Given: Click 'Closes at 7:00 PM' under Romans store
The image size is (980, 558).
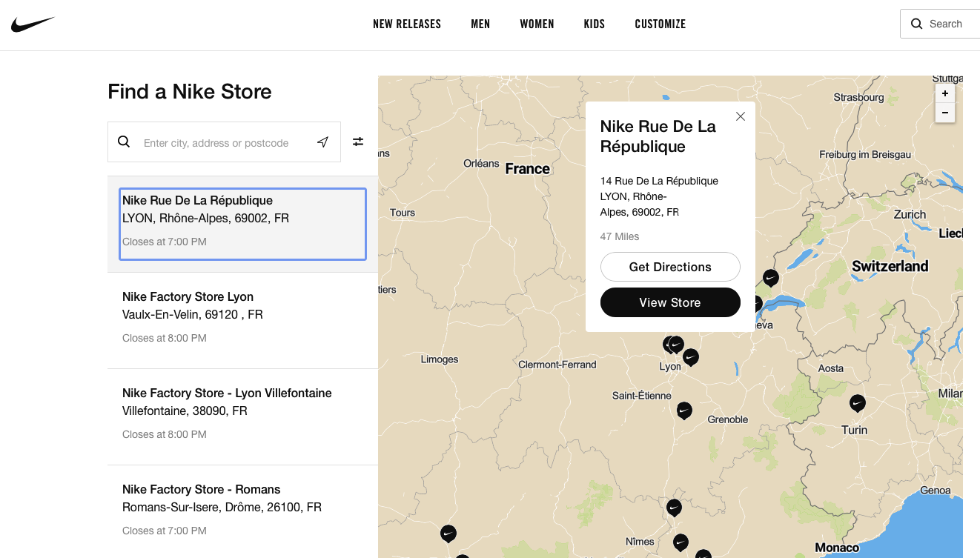Looking at the screenshot, I should point(165,531).
